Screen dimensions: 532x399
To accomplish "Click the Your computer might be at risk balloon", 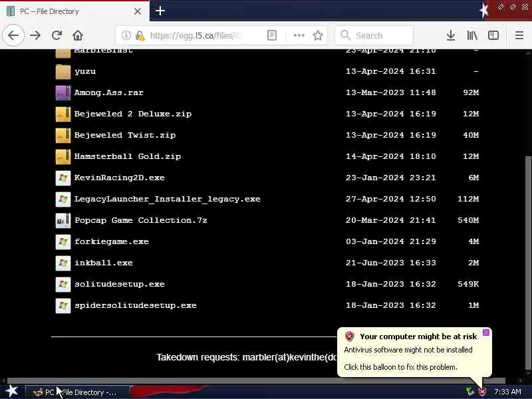I will pos(414,352).
